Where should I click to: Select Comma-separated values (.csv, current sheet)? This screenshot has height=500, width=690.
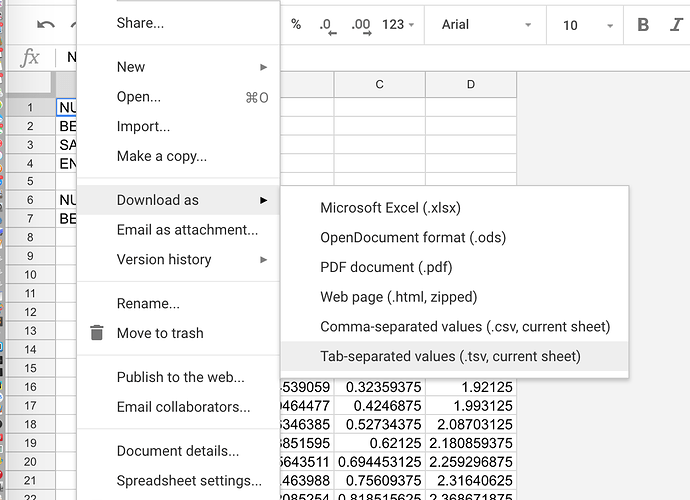click(x=465, y=326)
